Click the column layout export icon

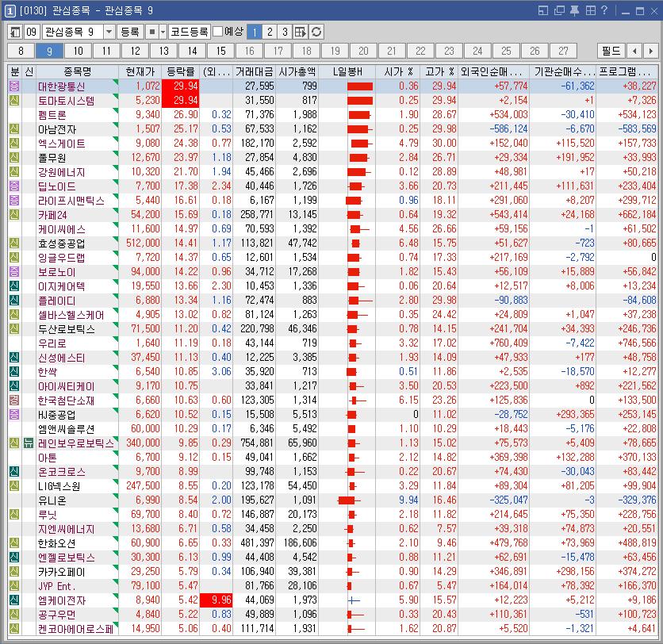(301, 32)
